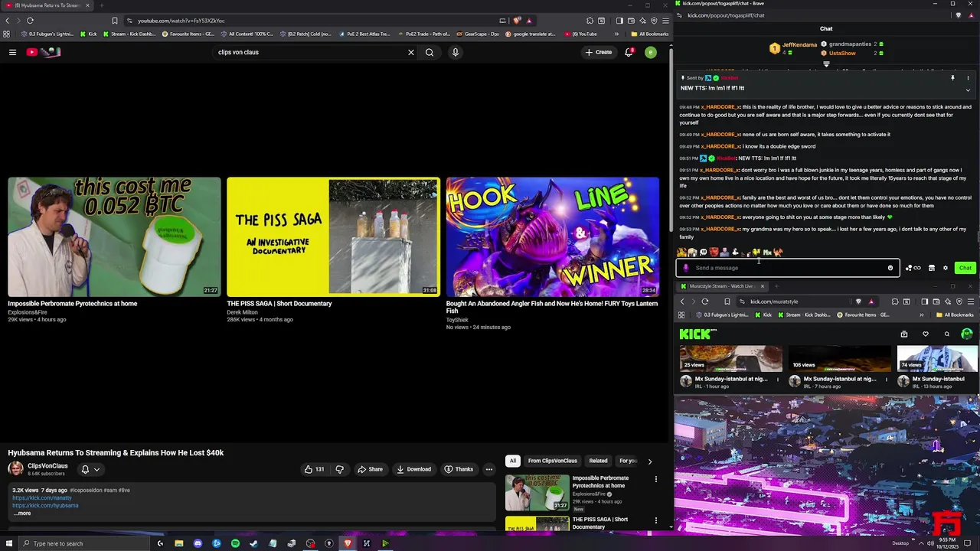Reload the kick.com/muratstyle page

coord(705,302)
